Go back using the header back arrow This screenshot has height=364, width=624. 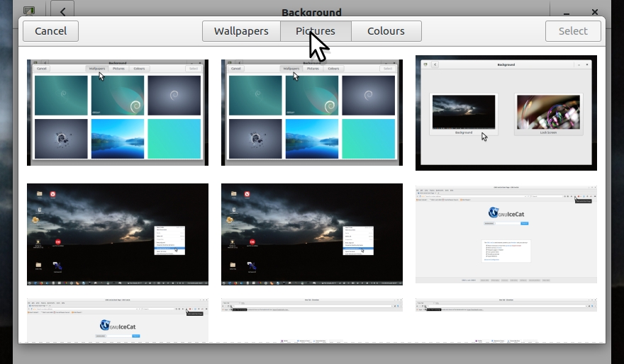(63, 11)
